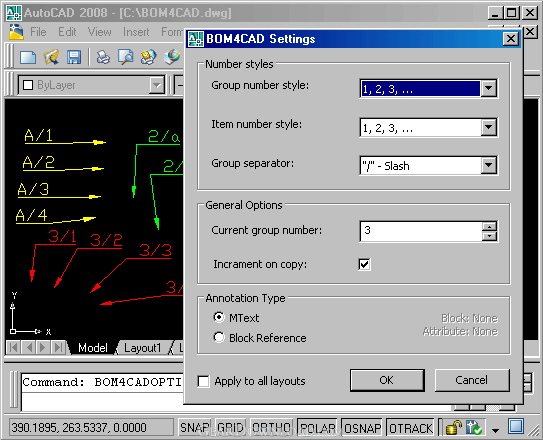Viewport: 543px width, 440px height.
Task: Click yellow A/3 annotation in drawing
Action: 33,189
